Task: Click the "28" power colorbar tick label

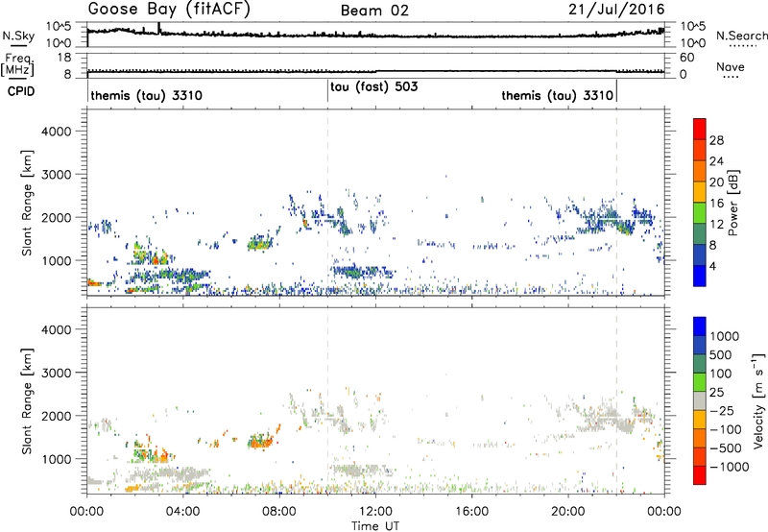Action: (716, 140)
